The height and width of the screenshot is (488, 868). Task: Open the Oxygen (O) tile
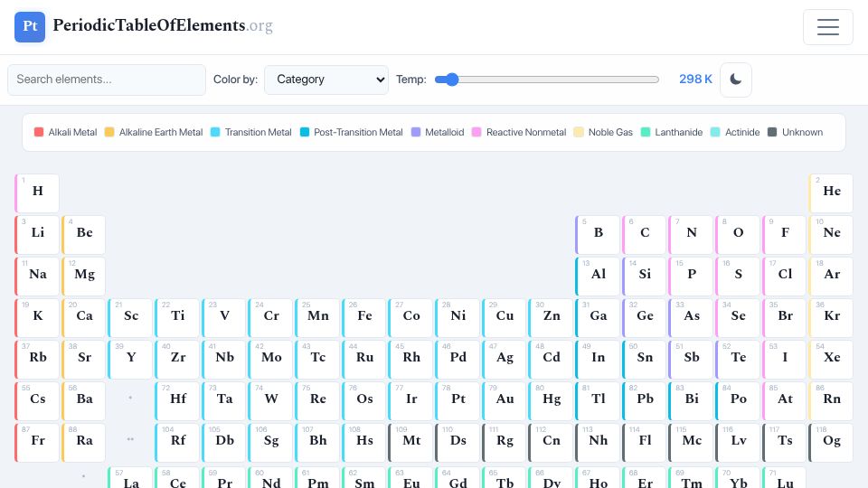pos(738,235)
